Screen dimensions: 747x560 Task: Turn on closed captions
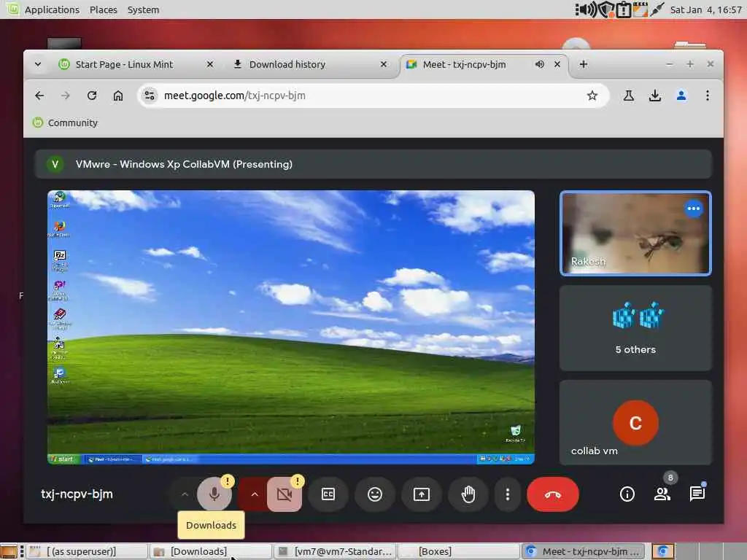click(x=328, y=494)
